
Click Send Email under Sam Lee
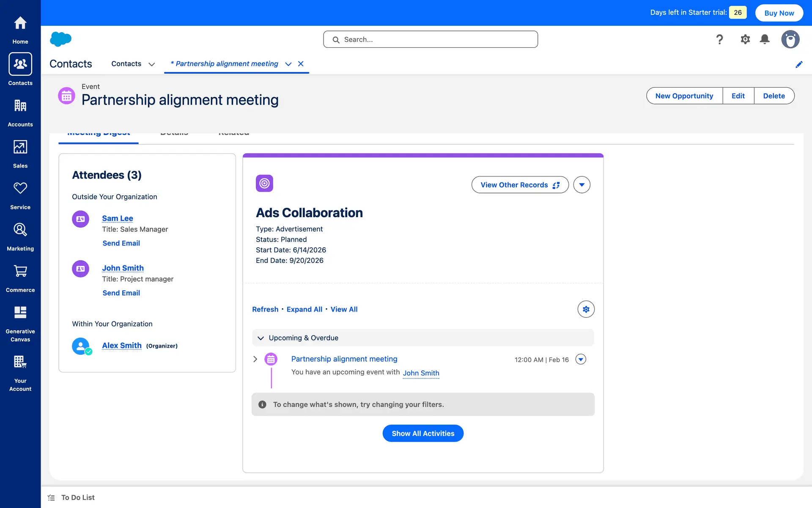click(x=121, y=243)
